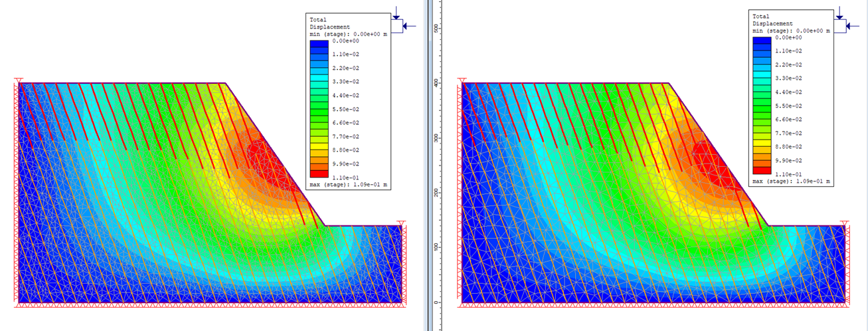Viewport: 868px width, 331px height.
Task: Click the 500 mark on the vertical ruler
Action: (436, 28)
